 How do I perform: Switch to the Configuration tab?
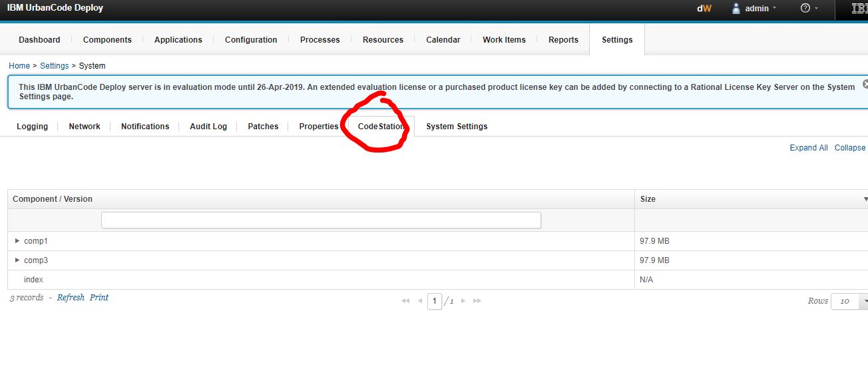coord(251,40)
